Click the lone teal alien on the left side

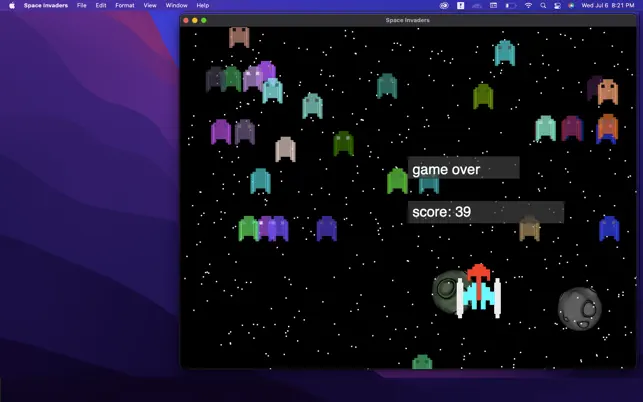[x=260, y=181]
